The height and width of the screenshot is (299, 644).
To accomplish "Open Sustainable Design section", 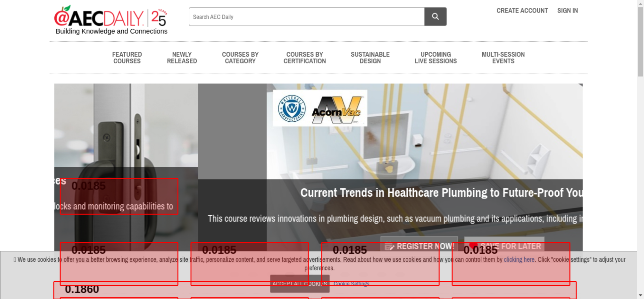I will (370, 58).
